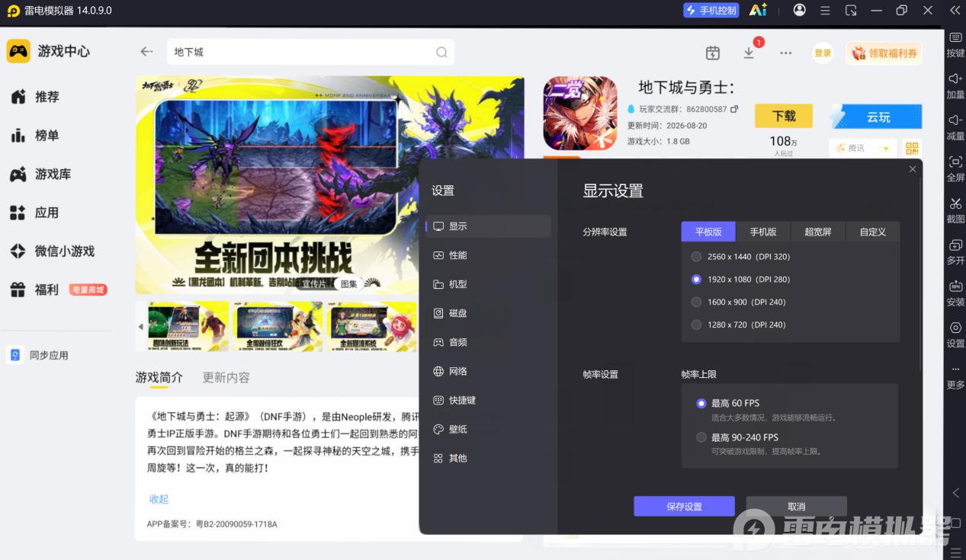Click left arrow of thumbnail strip

click(x=140, y=327)
